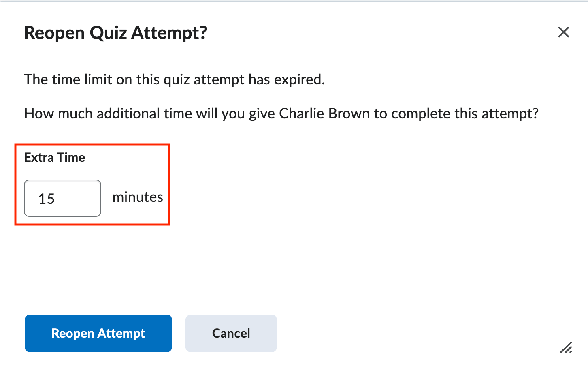Click the Extra Time label

(55, 157)
